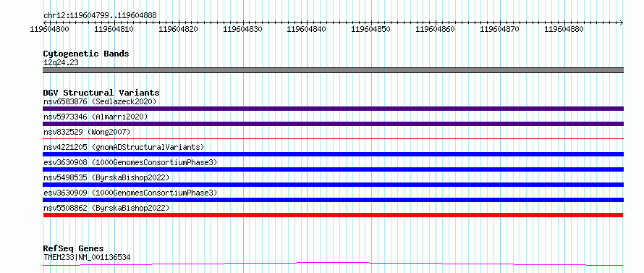Select ruler position 119604860

point(436,29)
